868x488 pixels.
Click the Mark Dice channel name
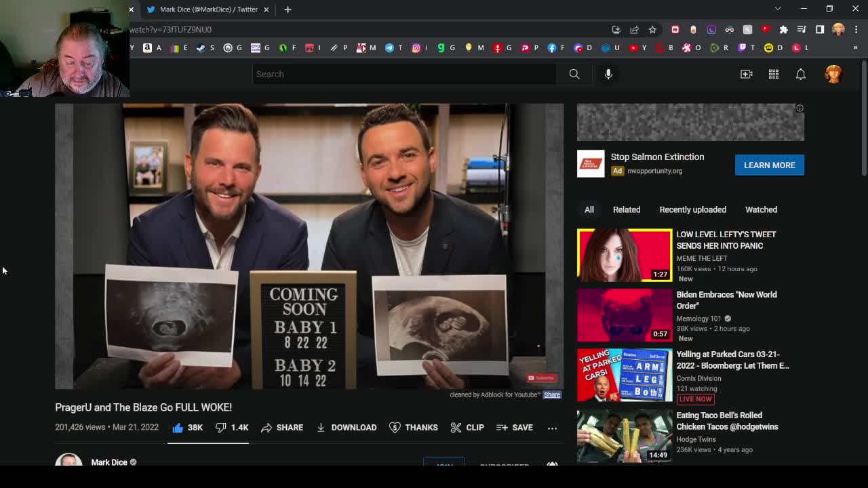(x=109, y=462)
